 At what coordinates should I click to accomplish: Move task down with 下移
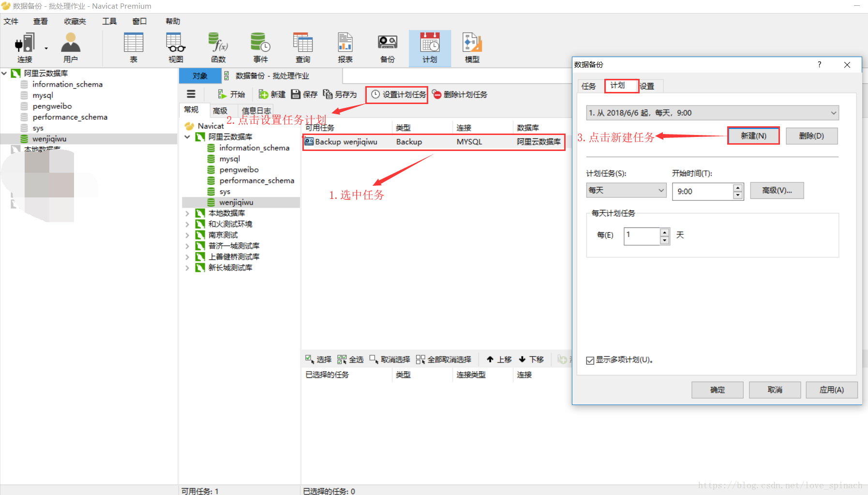tap(531, 360)
